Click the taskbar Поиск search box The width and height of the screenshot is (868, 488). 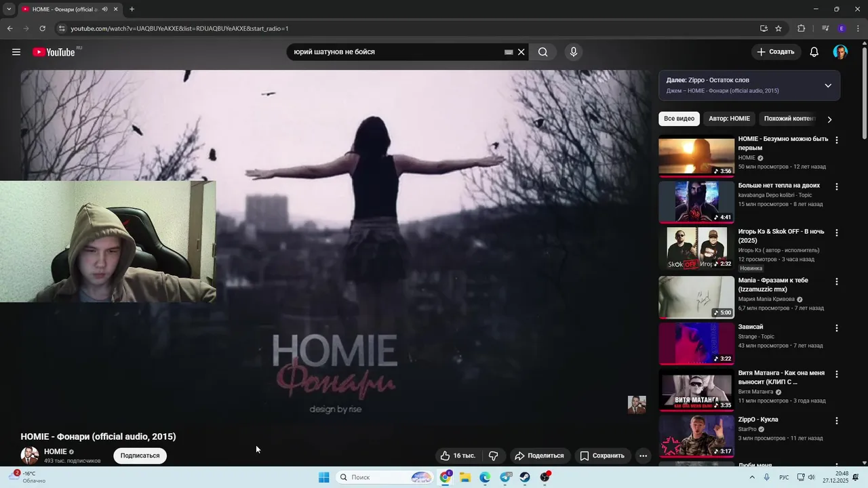[384, 477]
